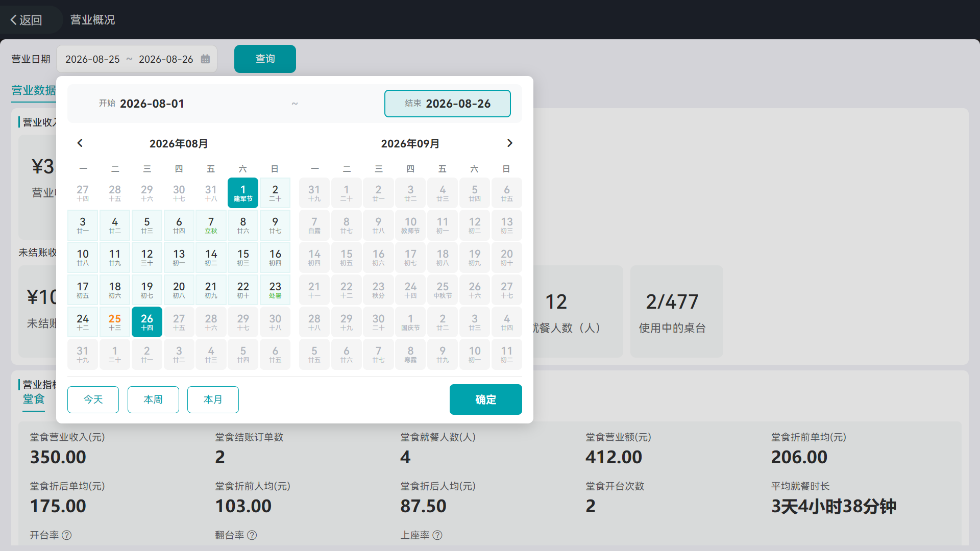Select the start date field 2026-08-01
Screen dimensions: 980x551
coord(141,104)
